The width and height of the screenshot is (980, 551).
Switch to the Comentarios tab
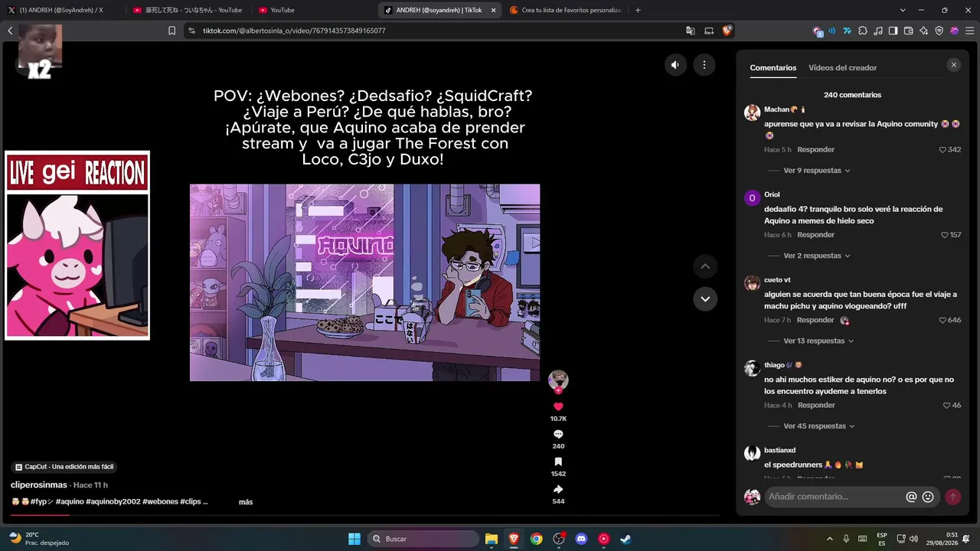[773, 67]
